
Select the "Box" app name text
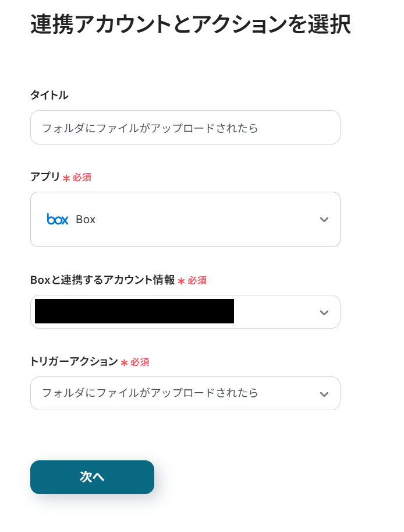tap(86, 220)
